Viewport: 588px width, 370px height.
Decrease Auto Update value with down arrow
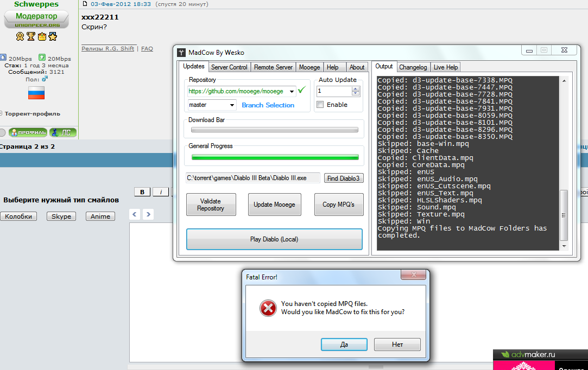click(x=356, y=93)
